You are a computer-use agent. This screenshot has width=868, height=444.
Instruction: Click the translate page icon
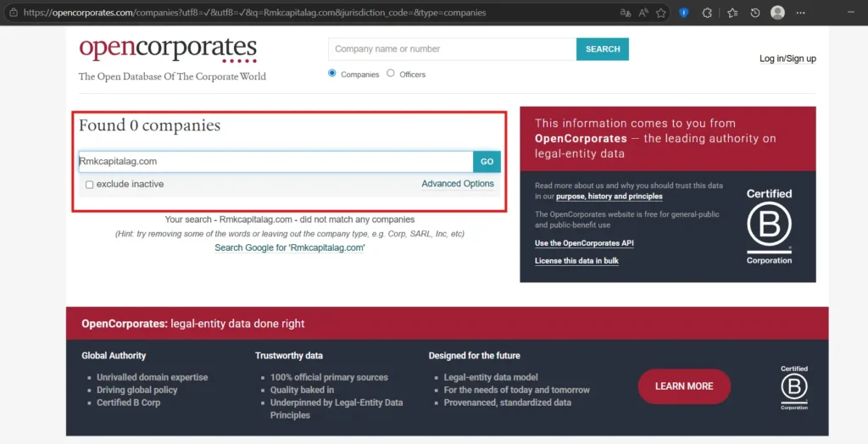625,12
